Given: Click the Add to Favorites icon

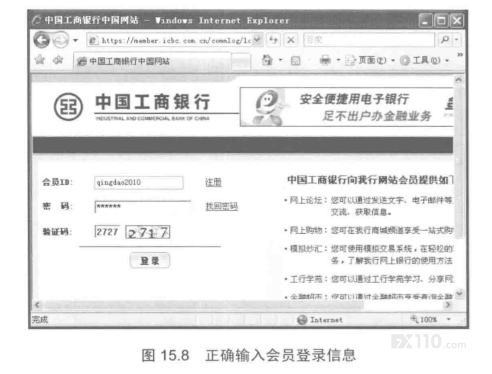Looking at the screenshot, I should (x=58, y=60).
